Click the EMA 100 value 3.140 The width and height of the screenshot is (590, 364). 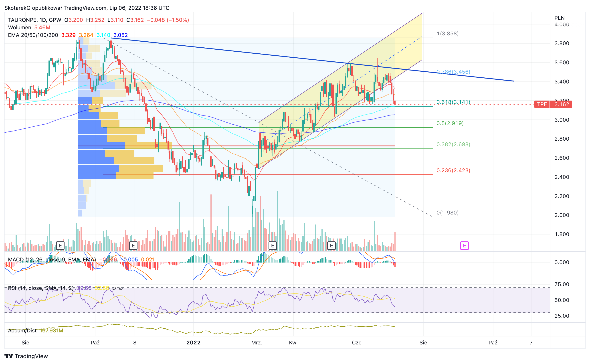103,35
